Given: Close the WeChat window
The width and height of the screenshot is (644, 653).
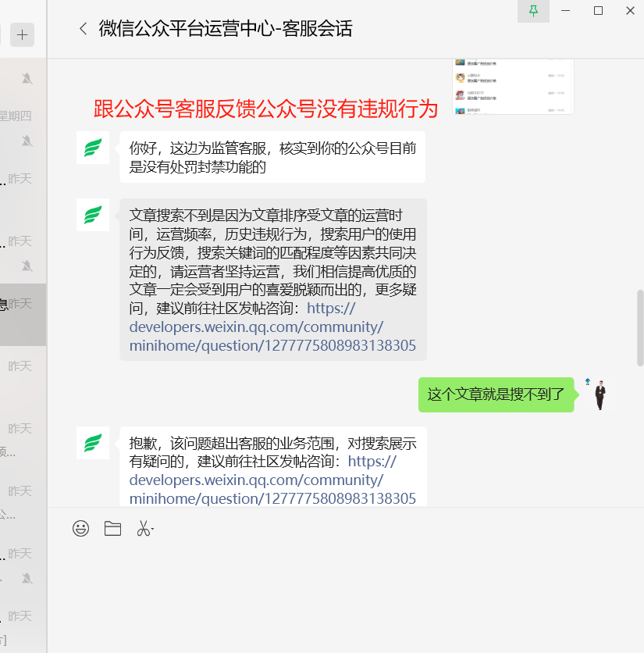Looking at the screenshot, I should pos(630,11).
